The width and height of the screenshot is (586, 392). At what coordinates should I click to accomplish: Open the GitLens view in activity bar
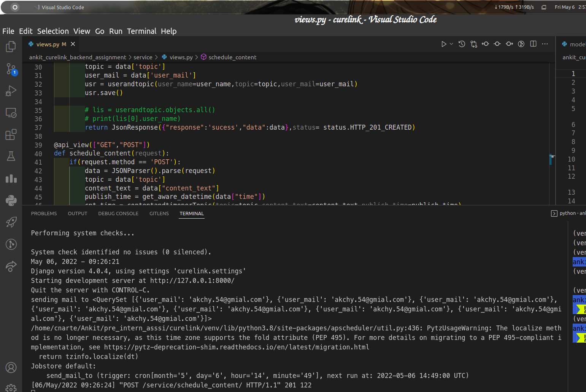pos(11,244)
